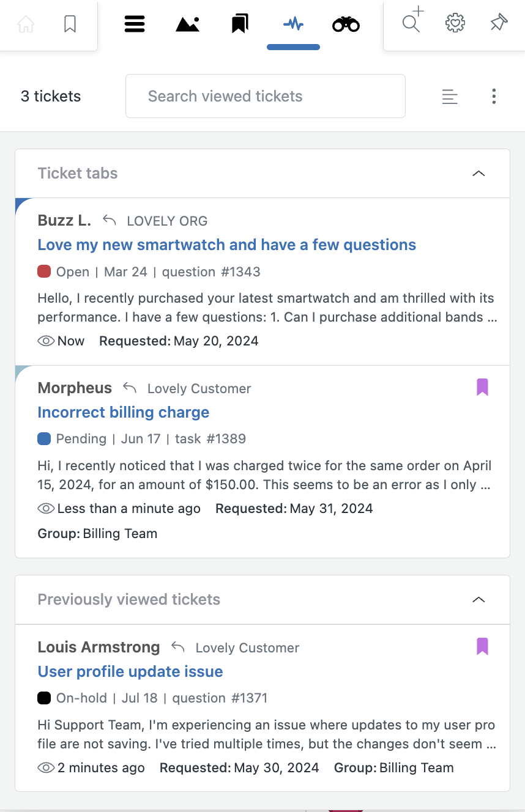Screen dimensions: 525x812
Task: Pin the panel with pin icon
Action: (499, 23)
